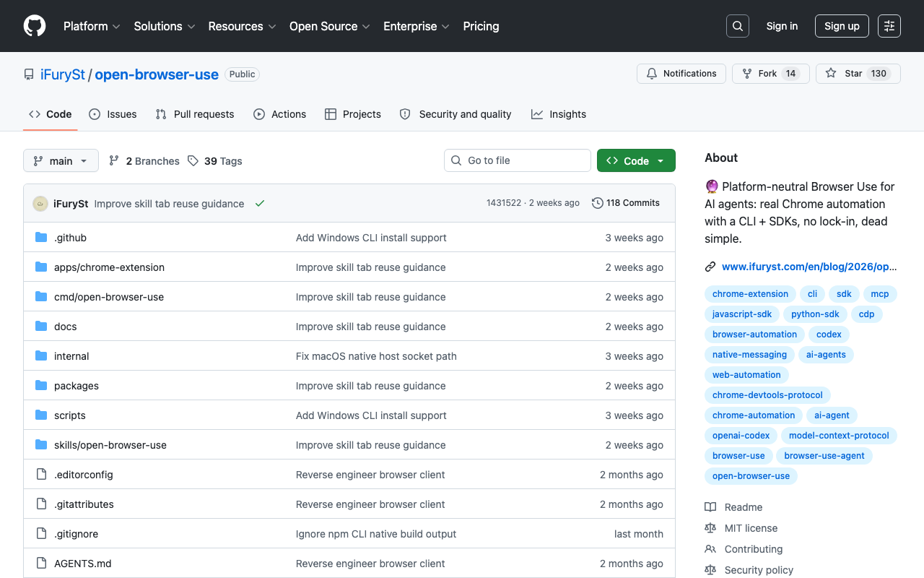The width and height of the screenshot is (924, 578).
Task: Click the packages folder icon
Action: 41,386
